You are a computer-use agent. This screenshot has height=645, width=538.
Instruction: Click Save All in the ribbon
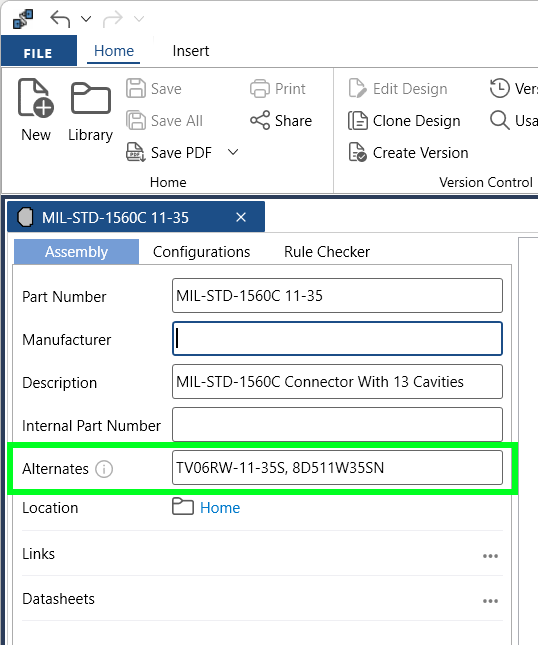pos(164,121)
